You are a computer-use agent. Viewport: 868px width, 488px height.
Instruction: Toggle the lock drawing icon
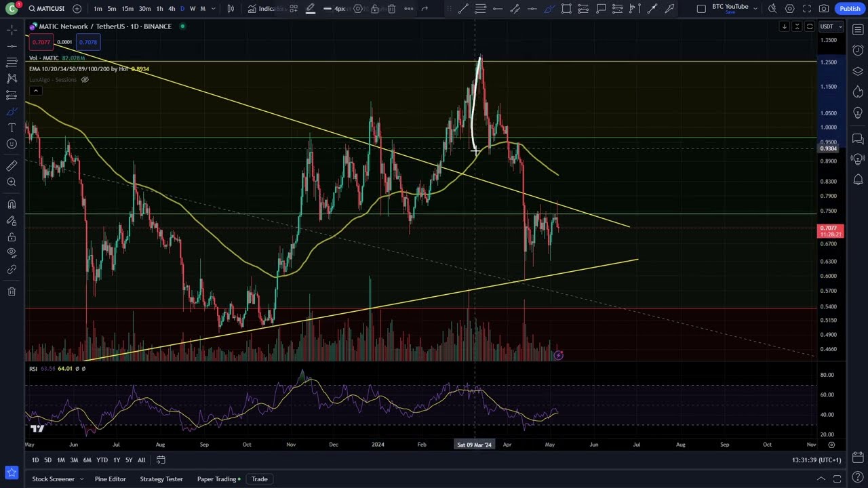click(x=375, y=9)
